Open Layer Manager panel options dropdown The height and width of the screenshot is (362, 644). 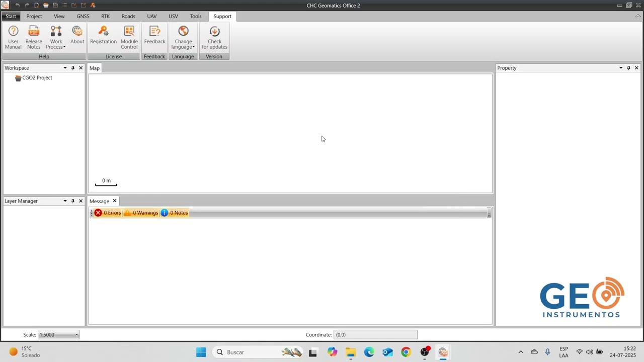tap(65, 201)
